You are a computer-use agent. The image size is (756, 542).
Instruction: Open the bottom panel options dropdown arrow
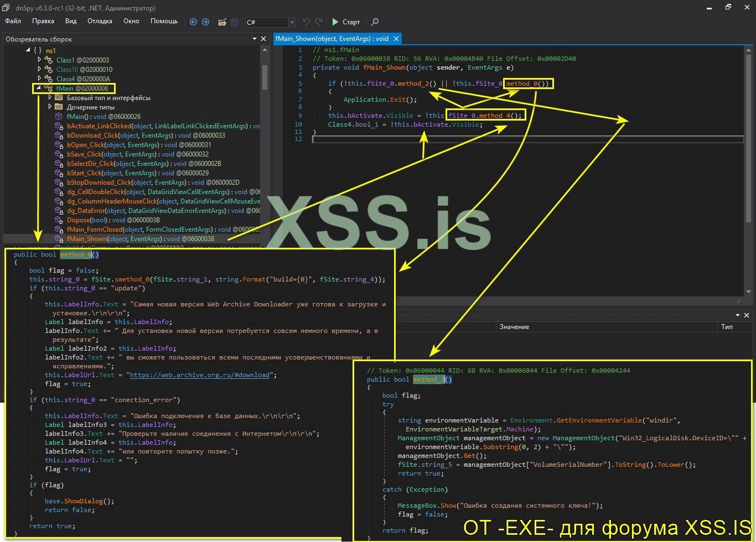click(x=738, y=315)
